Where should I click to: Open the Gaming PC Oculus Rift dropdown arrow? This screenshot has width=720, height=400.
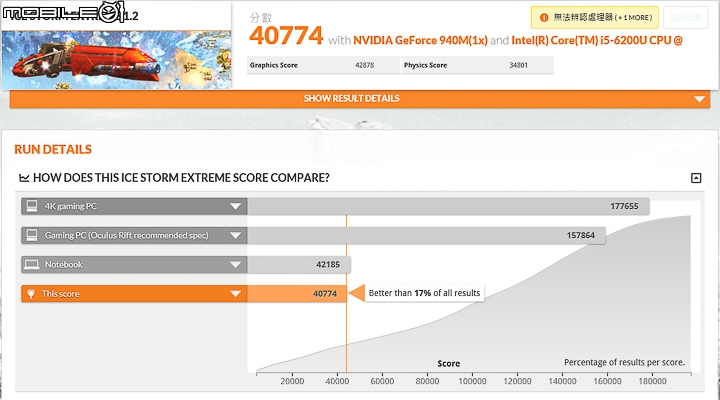tap(235, 236)
